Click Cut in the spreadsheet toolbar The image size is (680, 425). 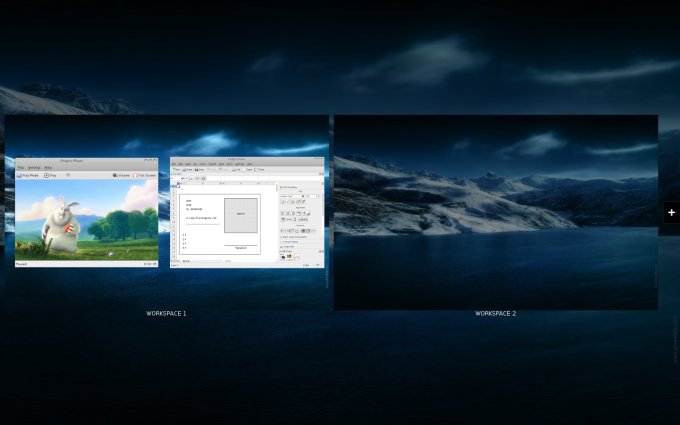coord(236,170)
